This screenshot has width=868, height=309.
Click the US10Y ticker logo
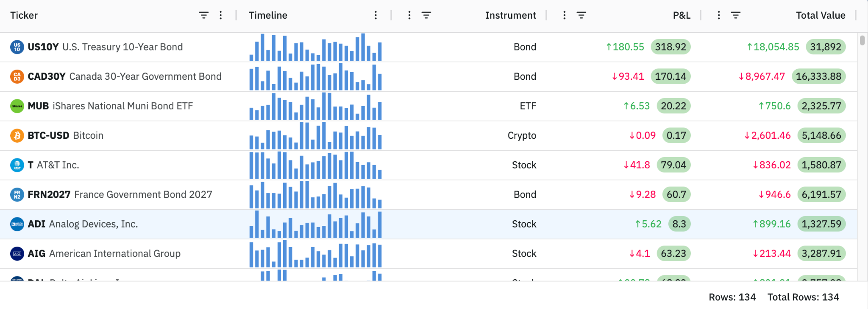pos(17,47)
